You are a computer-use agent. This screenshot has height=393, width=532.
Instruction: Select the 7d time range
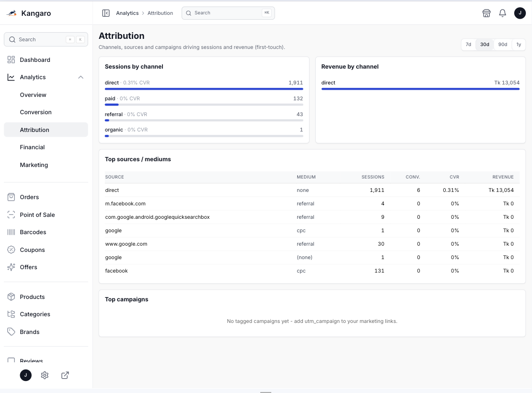(x=468, y=45)
